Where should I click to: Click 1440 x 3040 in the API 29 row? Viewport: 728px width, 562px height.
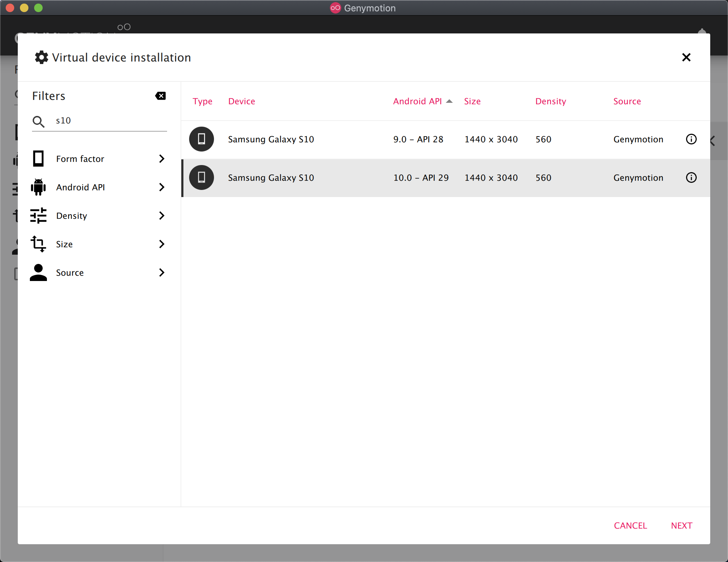point(491,177)
